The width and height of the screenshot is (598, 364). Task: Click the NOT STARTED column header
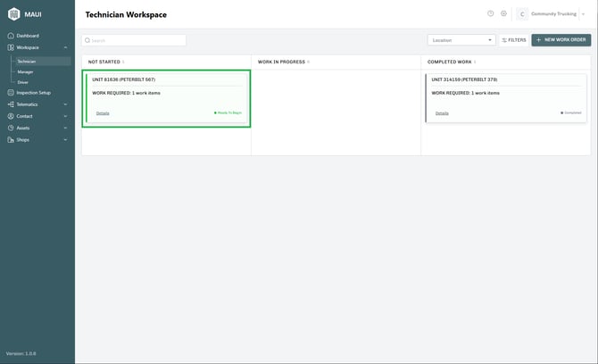click(104, 62)
